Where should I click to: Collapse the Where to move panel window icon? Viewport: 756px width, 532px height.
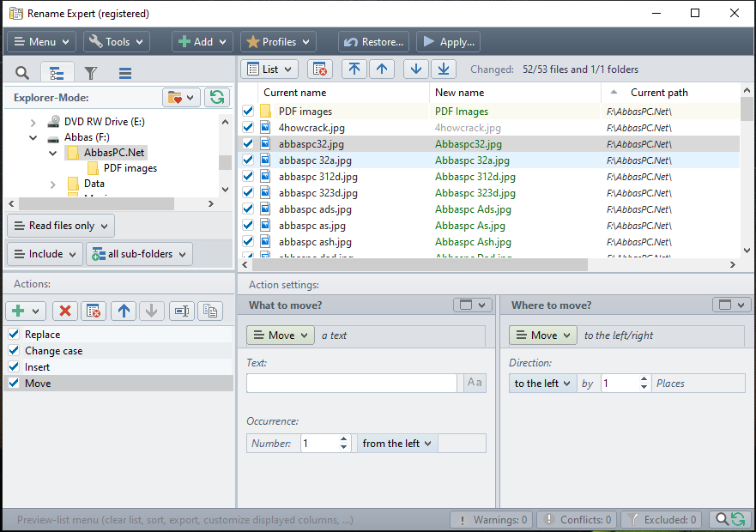point(731,305)
